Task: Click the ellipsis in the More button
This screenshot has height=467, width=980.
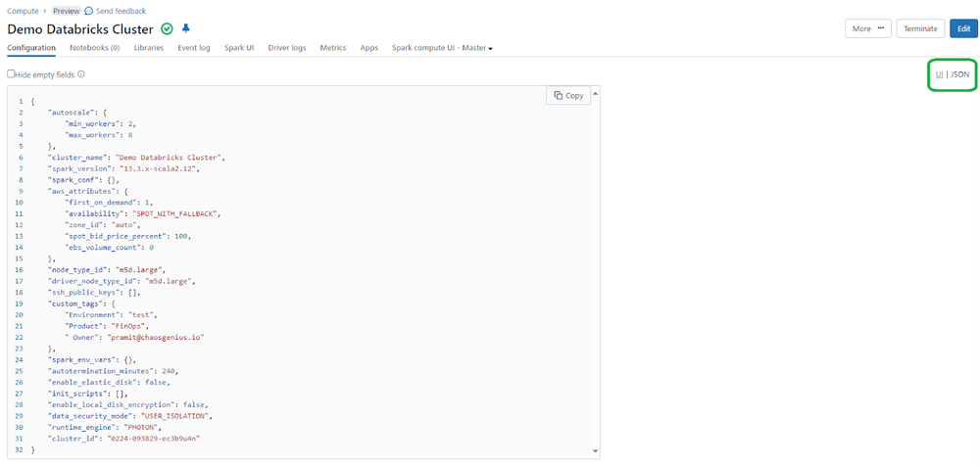Action: (881, 28)
